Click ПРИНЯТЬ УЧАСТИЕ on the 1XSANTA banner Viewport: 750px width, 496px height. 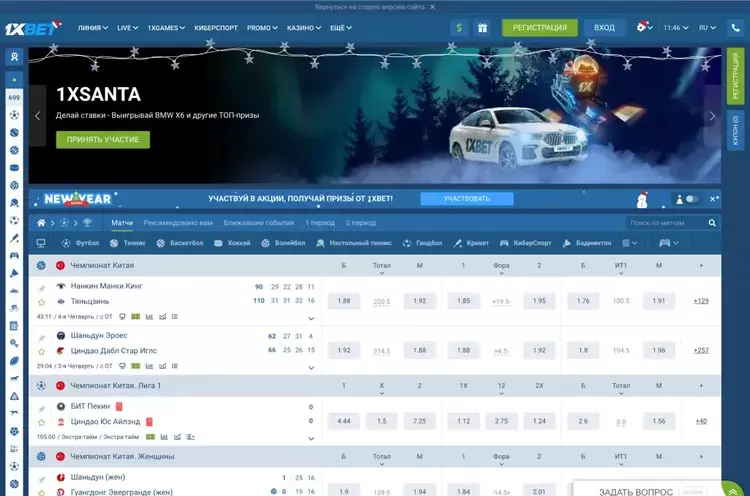tap(103, 140)
